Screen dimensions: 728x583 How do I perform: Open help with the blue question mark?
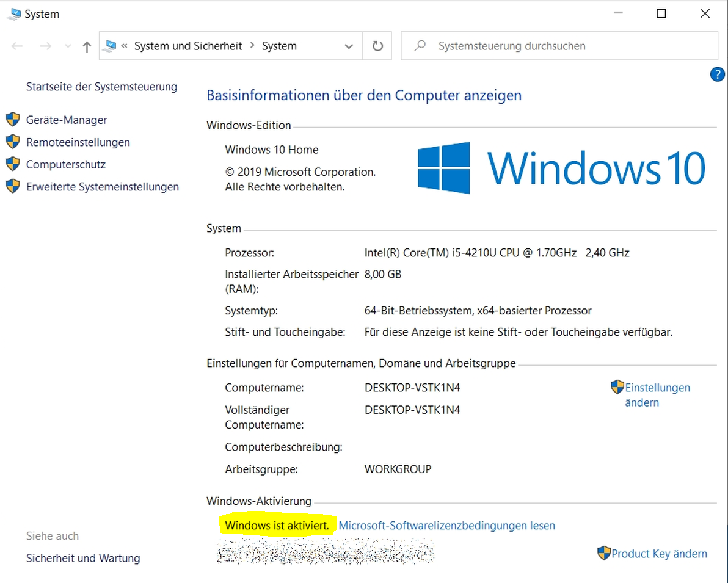click(x=718, y=74)
